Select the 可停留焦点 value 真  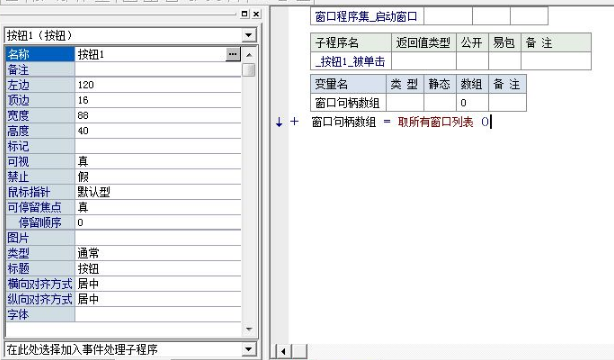click(x=158, y=207)
